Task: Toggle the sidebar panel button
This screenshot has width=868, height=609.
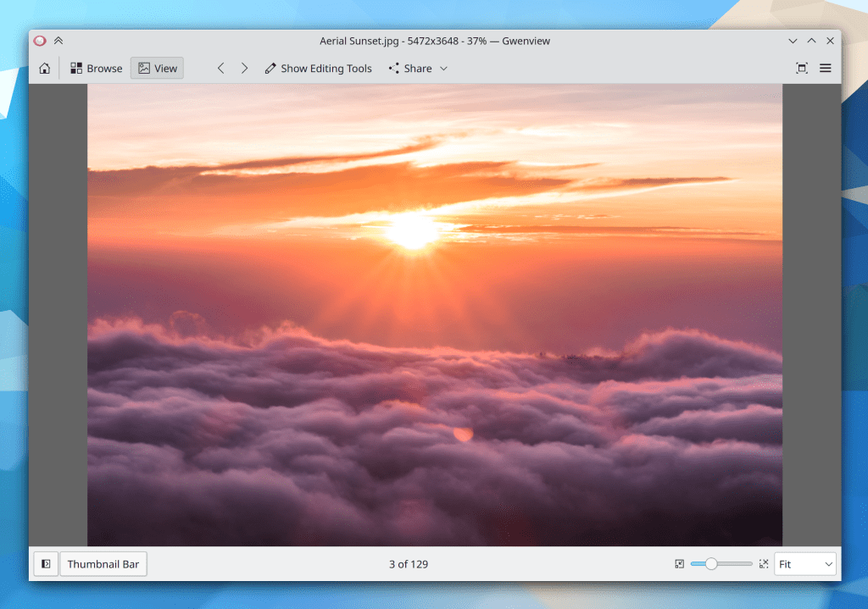Action: (45, 564)
